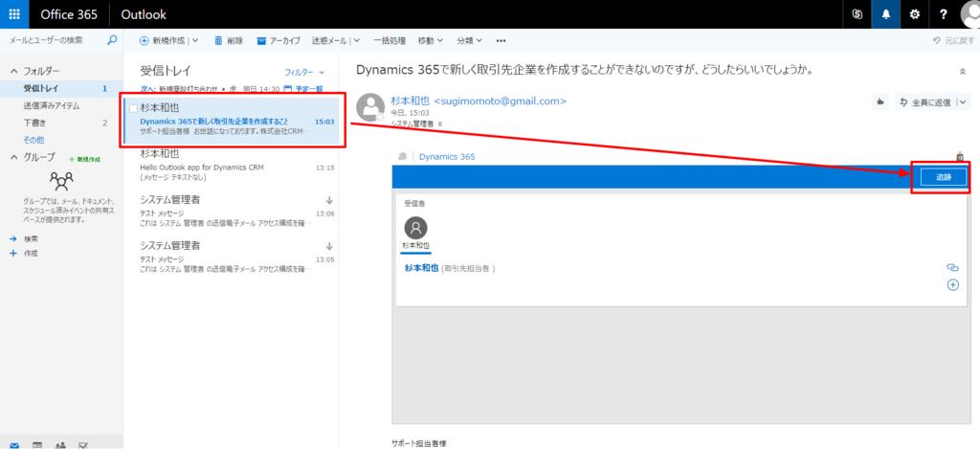Click the 迷惑メール toolbar item

point(329,40)
